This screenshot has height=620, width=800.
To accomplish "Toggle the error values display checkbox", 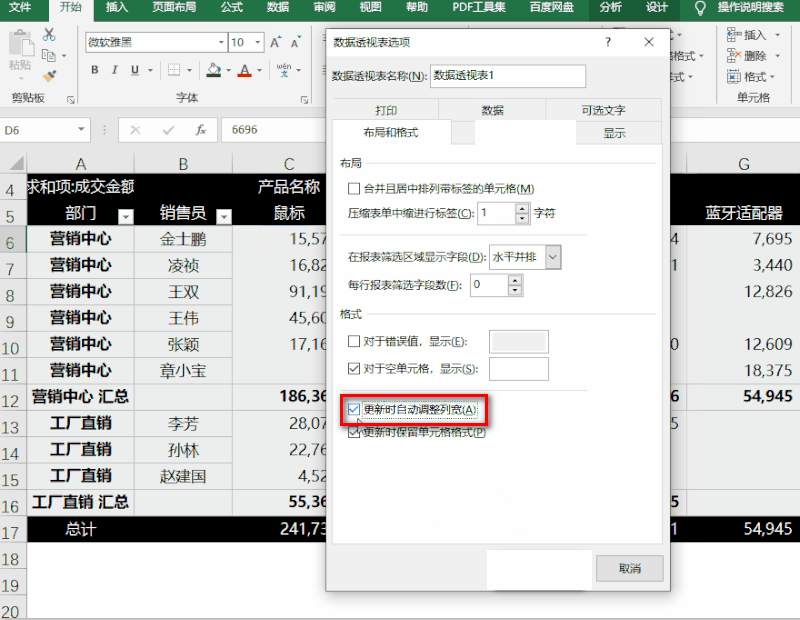I will pyautogui.click(x=354, y=341).
